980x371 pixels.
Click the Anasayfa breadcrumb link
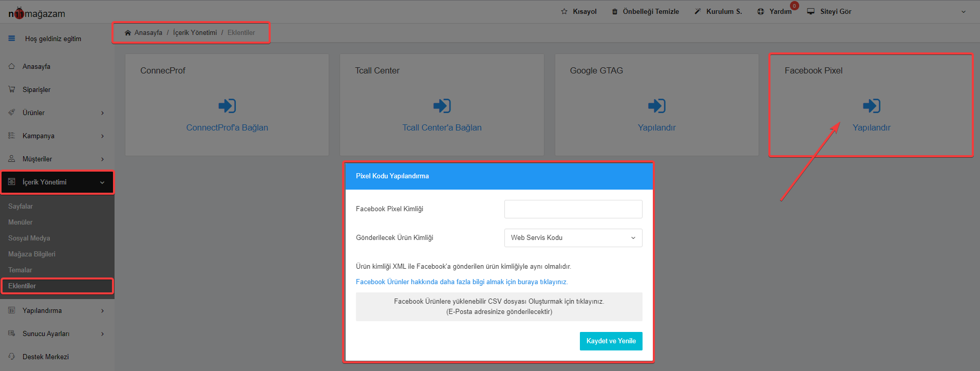pyautogui.click(x=148, y=32)
